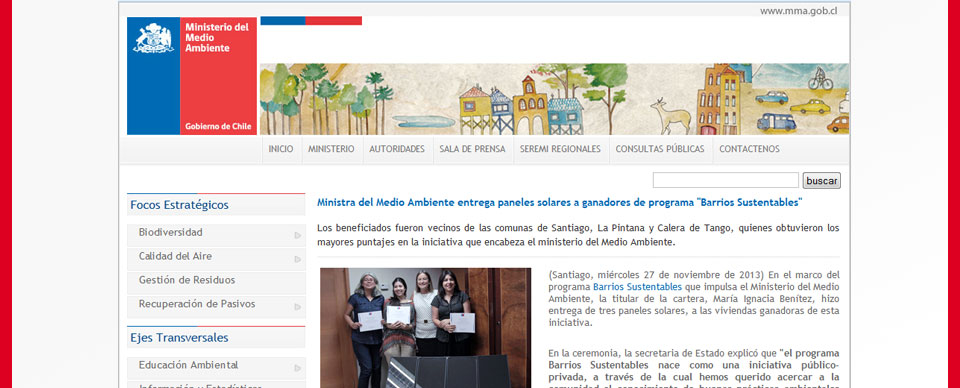
Task: Go to the CONTACTENOS page
Action: [749, 149]
